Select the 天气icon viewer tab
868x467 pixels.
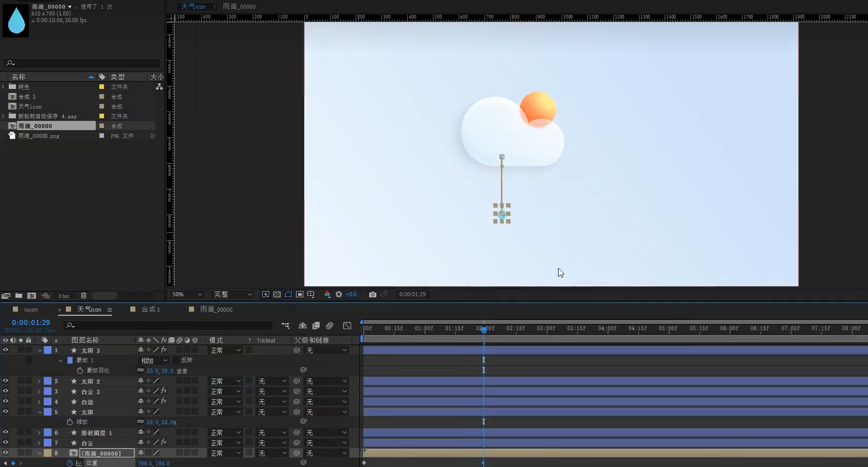click(193, 7)
